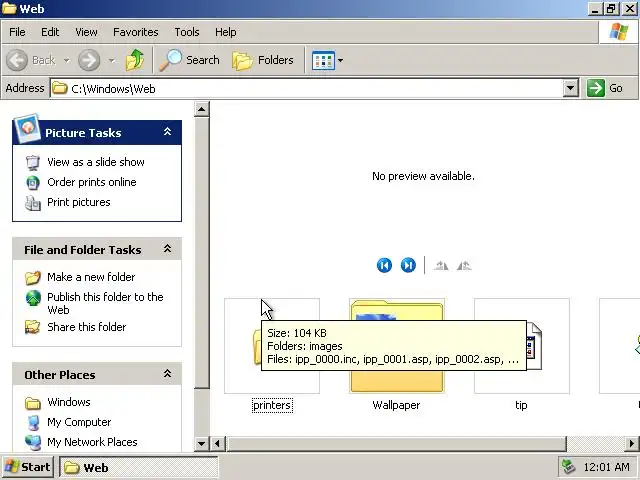The image size is (640, 480).
Task: Open My Network Places link
Action: 92,442
